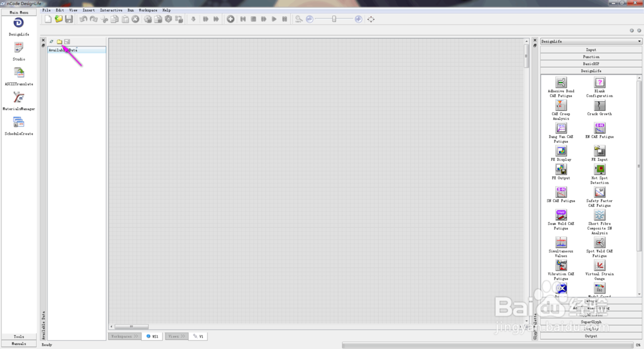Open Available Data folder browse icon

coord(59,41)
